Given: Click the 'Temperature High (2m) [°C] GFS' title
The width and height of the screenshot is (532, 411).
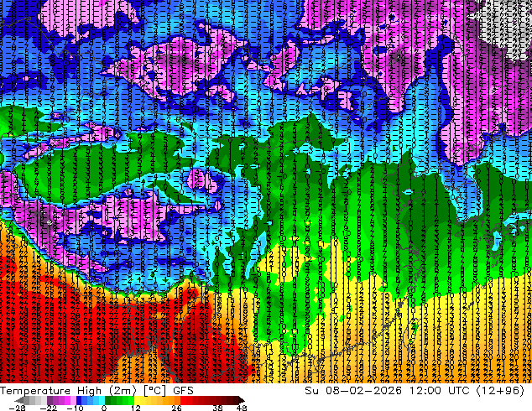Looking at the screenshot, I should [96, 391].
